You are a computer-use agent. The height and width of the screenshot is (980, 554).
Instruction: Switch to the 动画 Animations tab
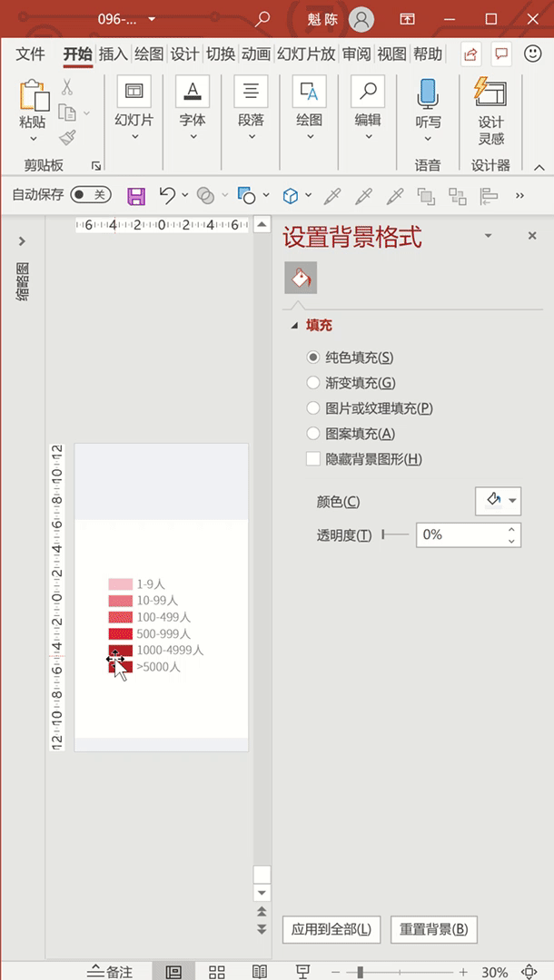pyautogui.click(x=256, y=54)
